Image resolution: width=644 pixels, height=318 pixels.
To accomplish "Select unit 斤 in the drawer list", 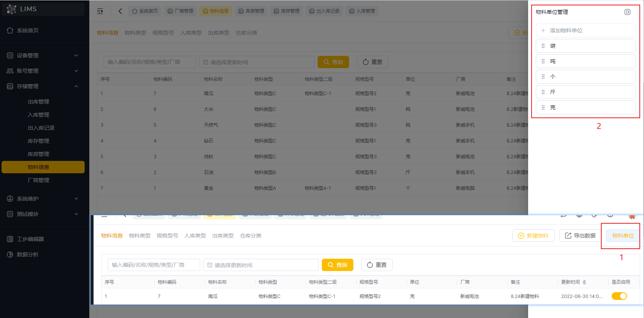I will click(x=585, y=92).
